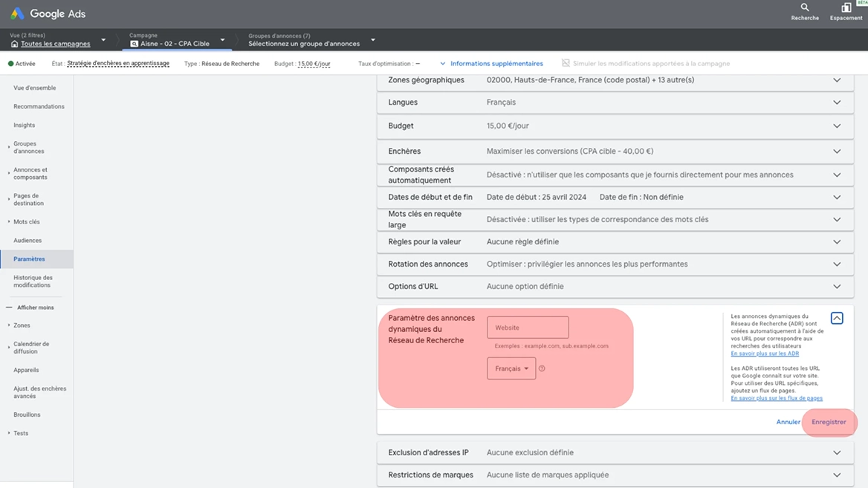Open Recommandations in sidebar
868x488 pixels.
click(x=39, y=107)
